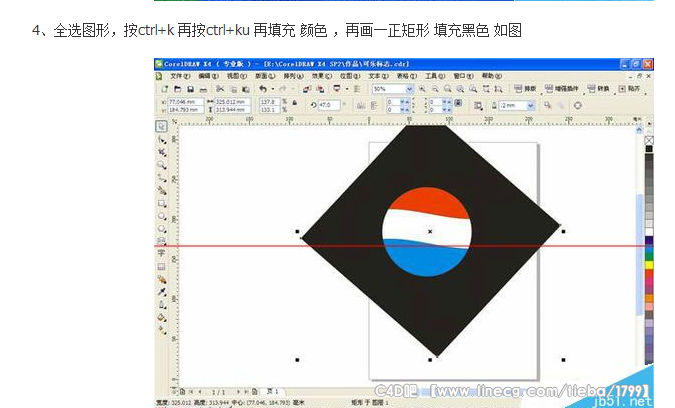Image resolution: width=675 pixels, height=408 pixels.
Task: Select the Smart Fill tool
Action: pyautogui.click(x=162, y=190)
